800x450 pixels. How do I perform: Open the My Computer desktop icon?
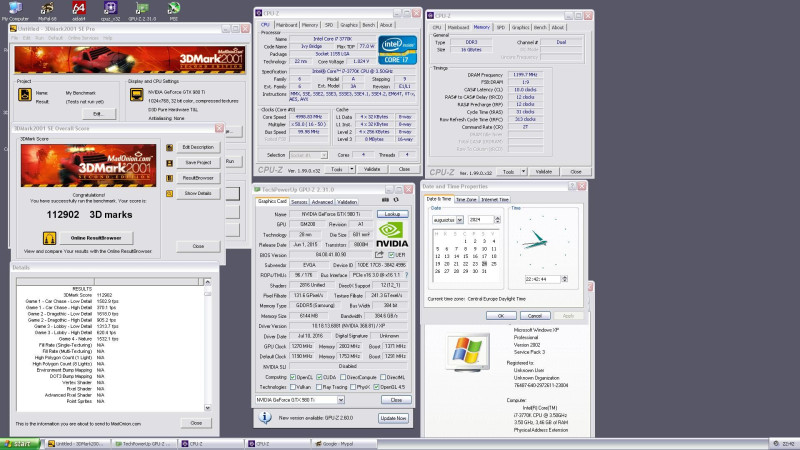point(15,8)
